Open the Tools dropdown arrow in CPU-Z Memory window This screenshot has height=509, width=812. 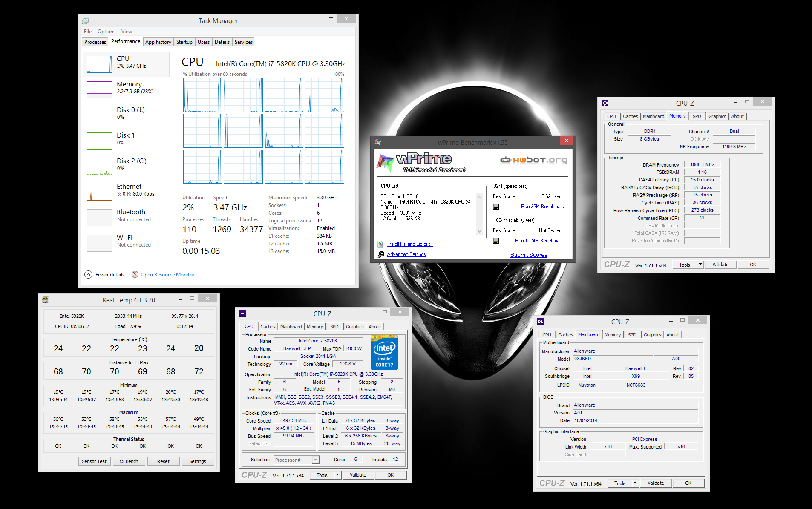click(700, 265)
